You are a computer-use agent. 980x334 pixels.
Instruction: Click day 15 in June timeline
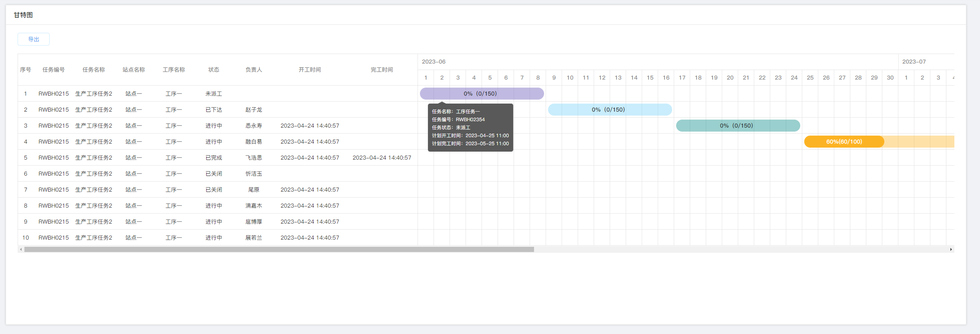pos(650,78)
